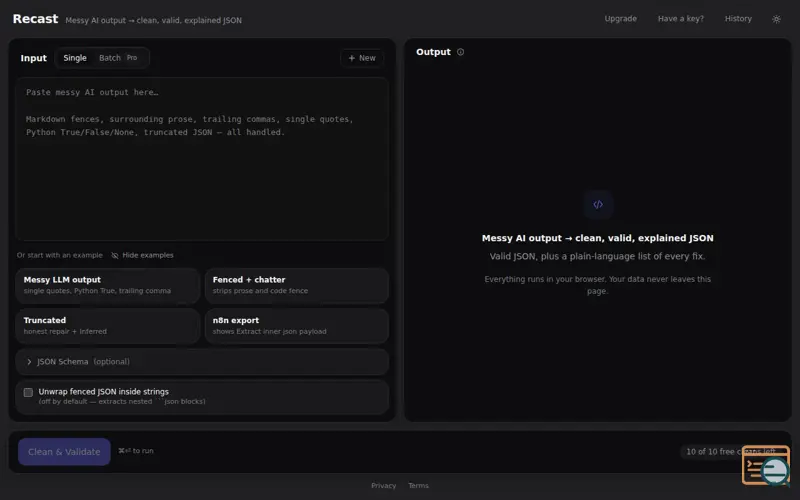
Task: Click the shortcut 'to run' hint
Action: pos(136,451)
